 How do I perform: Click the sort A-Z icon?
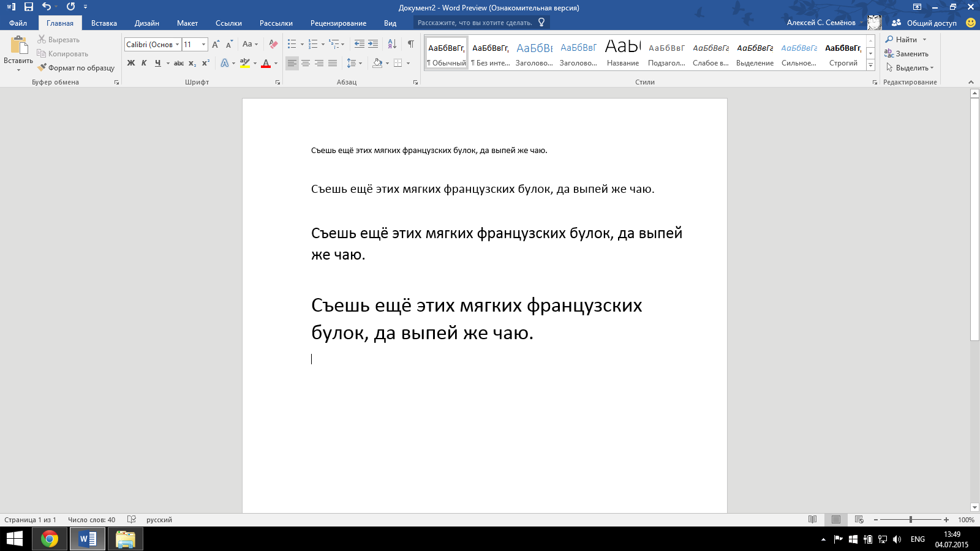tap(392, 44)
